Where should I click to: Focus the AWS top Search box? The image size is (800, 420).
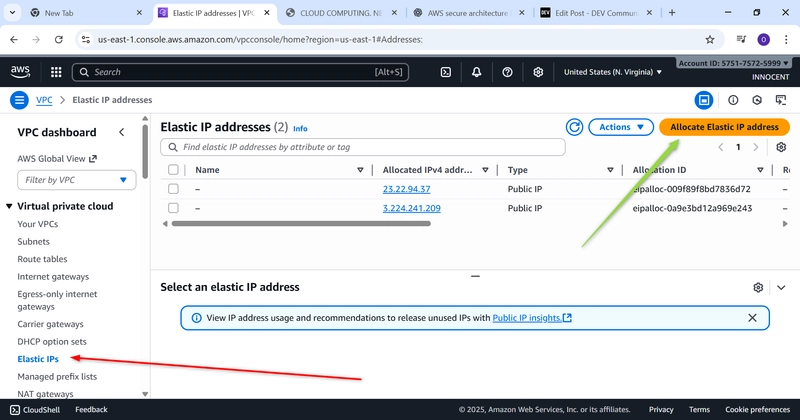240,72
